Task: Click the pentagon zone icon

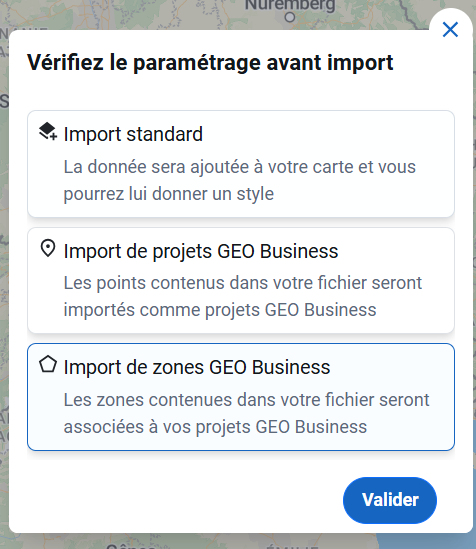Action: click(x=48, y=364)
